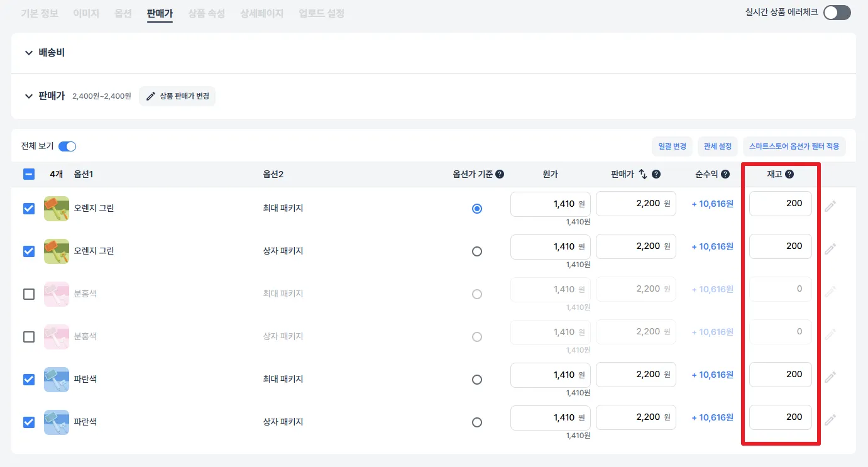Uncheck 파란색 상자 패키지 row checkbox
Screen dimensions: 868x467
click(x=29, y=422)
